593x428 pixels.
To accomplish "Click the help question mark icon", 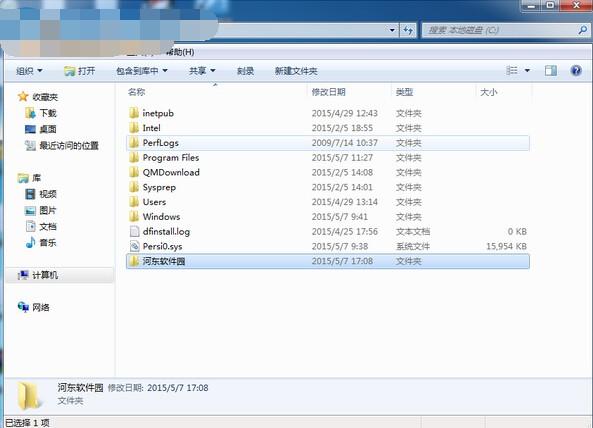I will click(x=576, y=70).
